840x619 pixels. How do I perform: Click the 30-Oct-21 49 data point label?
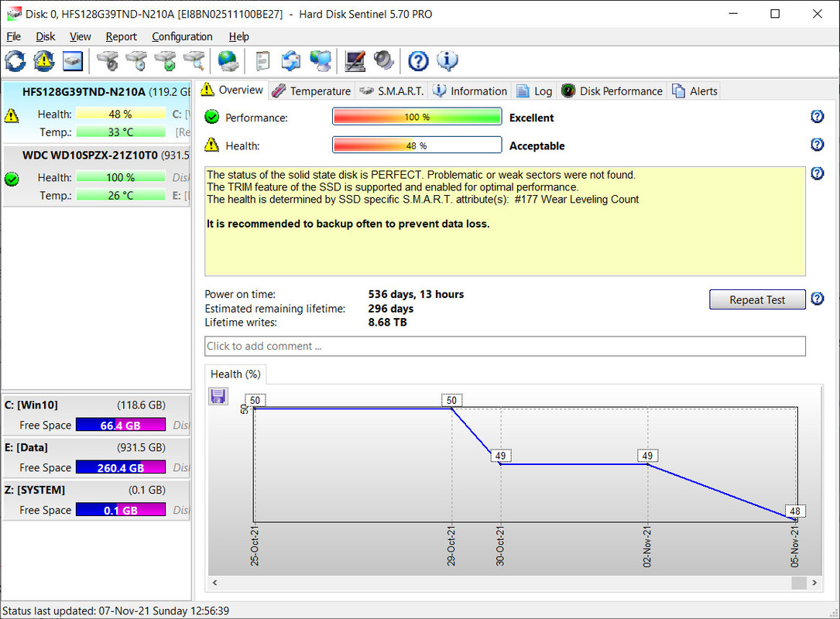500,456
